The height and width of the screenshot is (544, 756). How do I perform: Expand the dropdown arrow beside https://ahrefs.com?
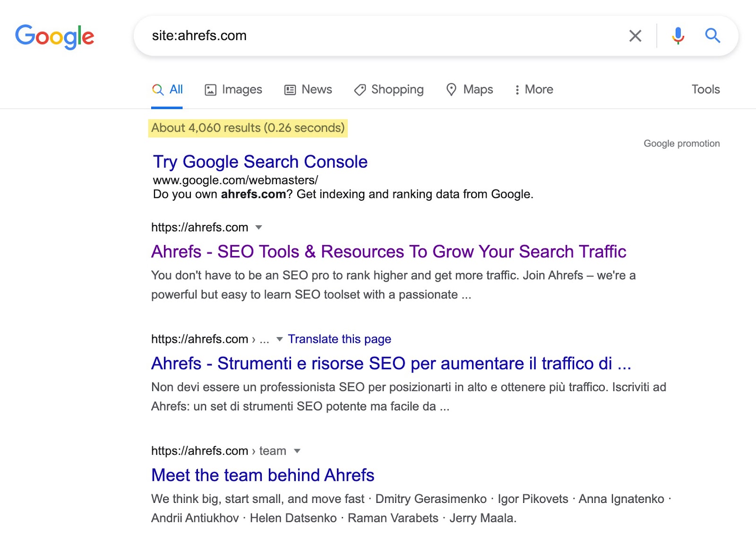click(258, 228)
